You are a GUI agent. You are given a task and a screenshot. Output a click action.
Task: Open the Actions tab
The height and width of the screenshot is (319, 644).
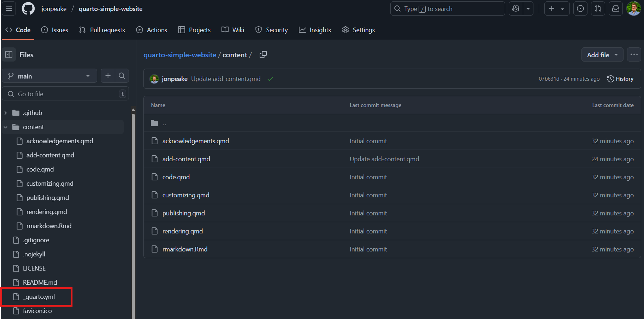[152, 30]
